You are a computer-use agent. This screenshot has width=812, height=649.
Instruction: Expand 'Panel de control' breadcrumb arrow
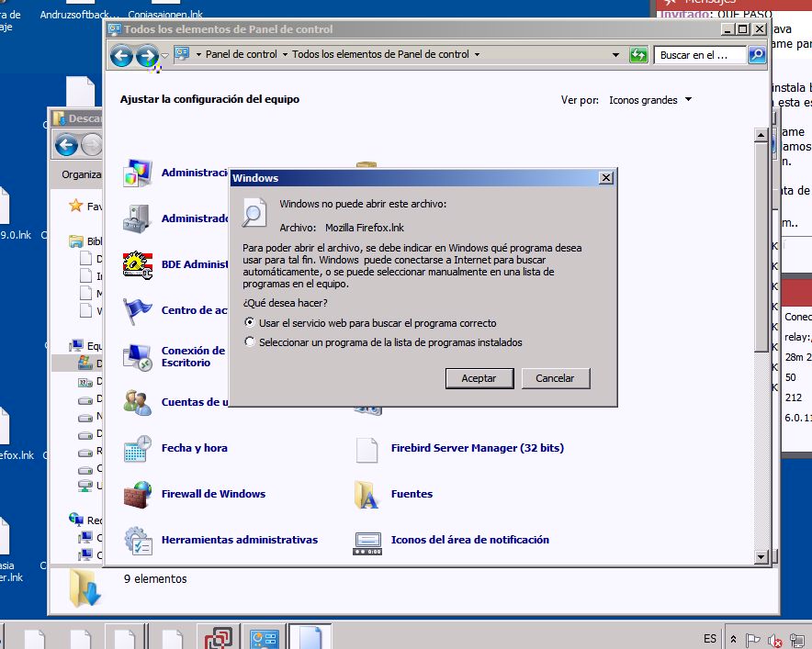[x=285, y=55]
